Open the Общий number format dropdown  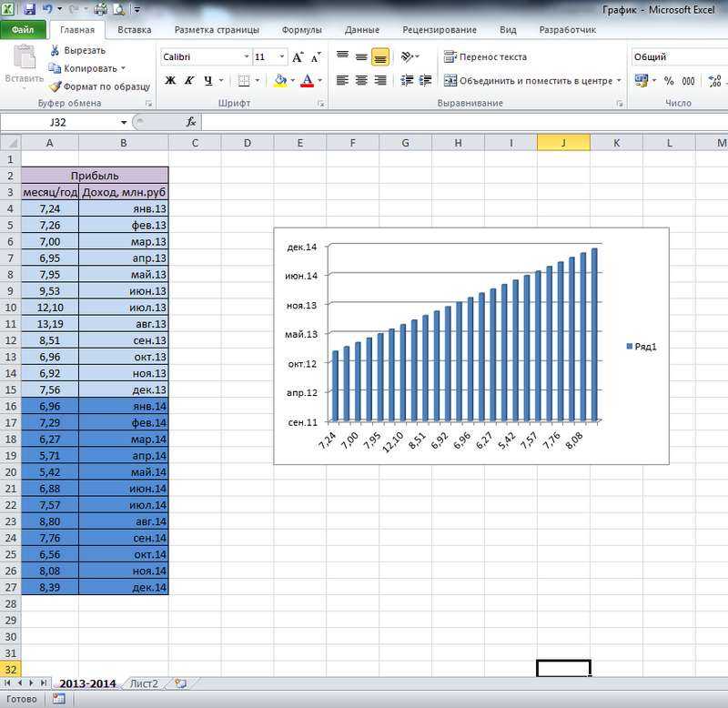(x=679, y=56)
